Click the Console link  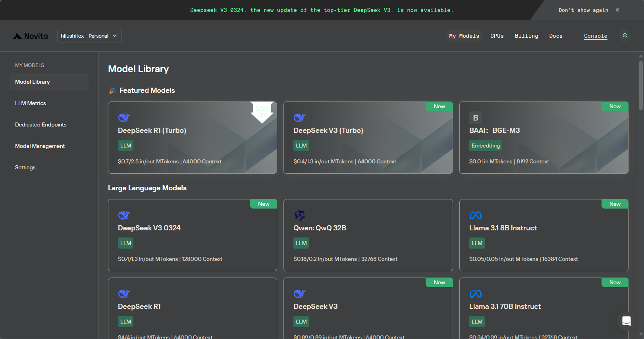596,36
